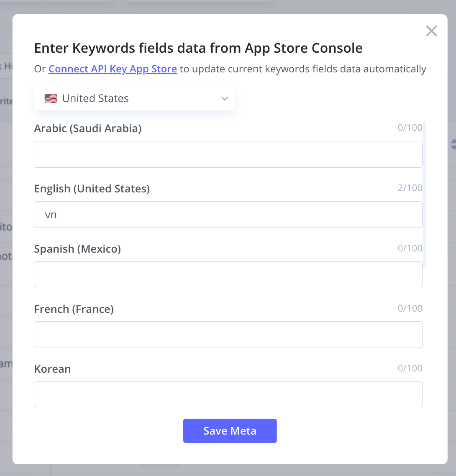Click the vertical scrollbar of the language list
This screenshot has width=456, height=476.
point(425,194)
